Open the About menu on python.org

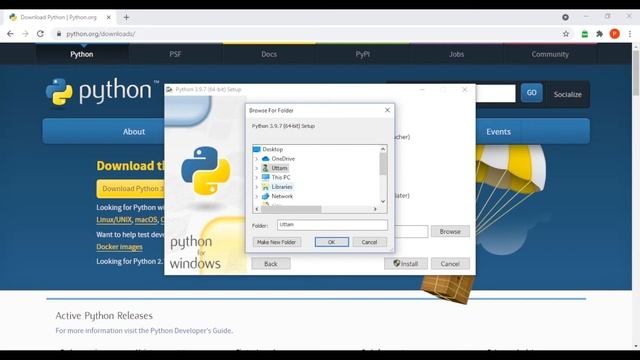tap(134, 131)
